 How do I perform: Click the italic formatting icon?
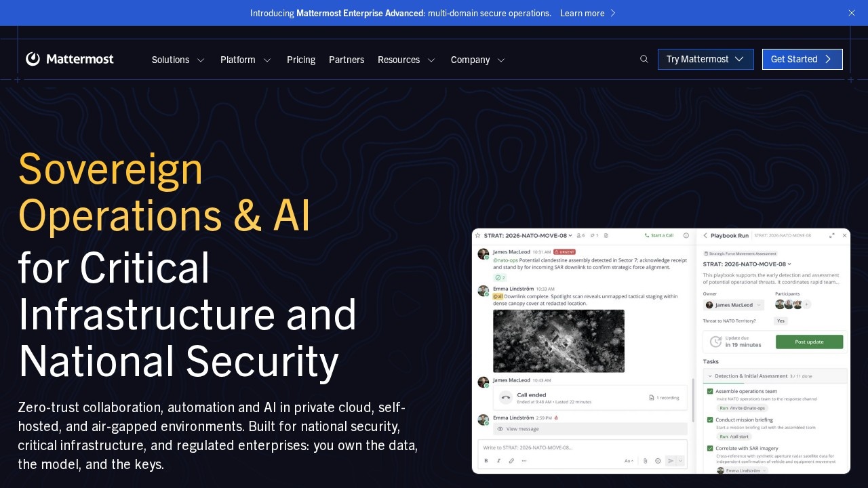pyautogui.click(x=498, y=461)
